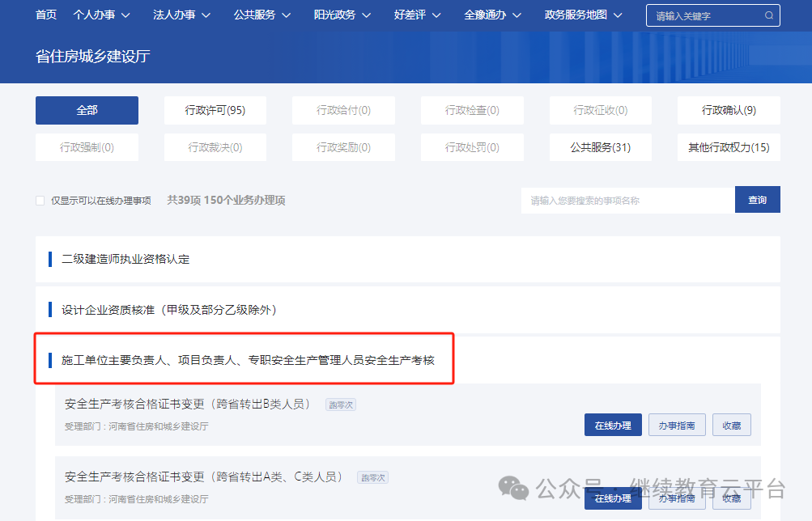This screenshot has height=521, width=812.
Task: Filter by 其他行政权力(15)
Action: coord(729,147)
